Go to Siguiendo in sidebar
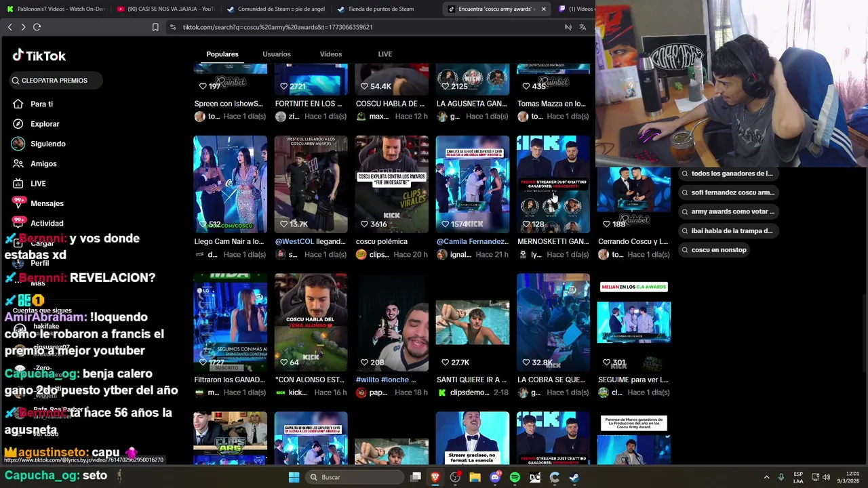The width and height of the screenshot is (868, 488). [47, 144]
